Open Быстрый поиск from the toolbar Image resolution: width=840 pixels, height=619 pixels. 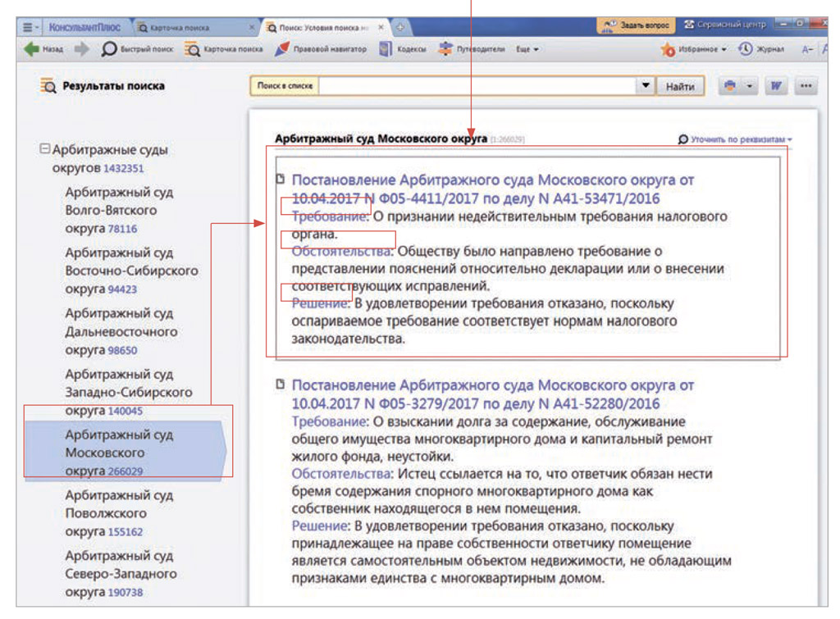coord(138,49)
